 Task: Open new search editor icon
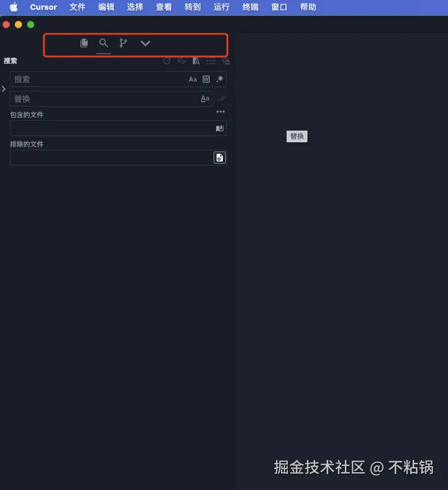pyautogui.click(x=196, y=61)
